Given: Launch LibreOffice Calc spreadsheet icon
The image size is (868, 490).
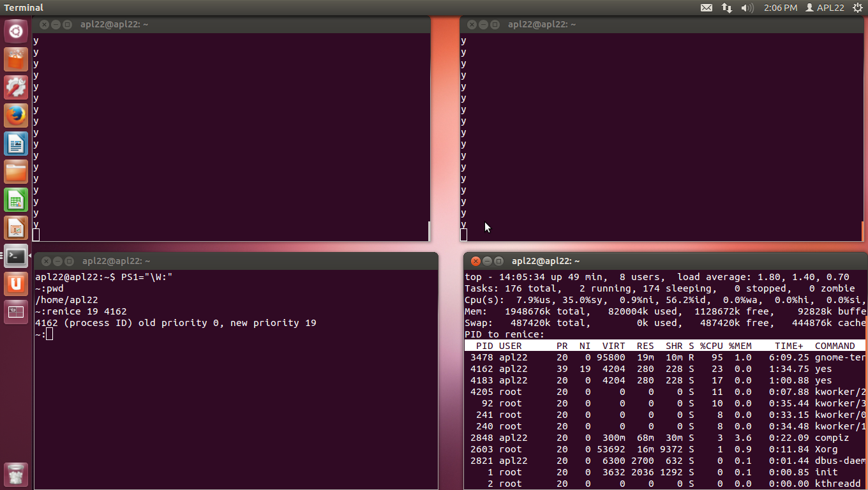Looking at the screenshot, I should click(16, 199).
